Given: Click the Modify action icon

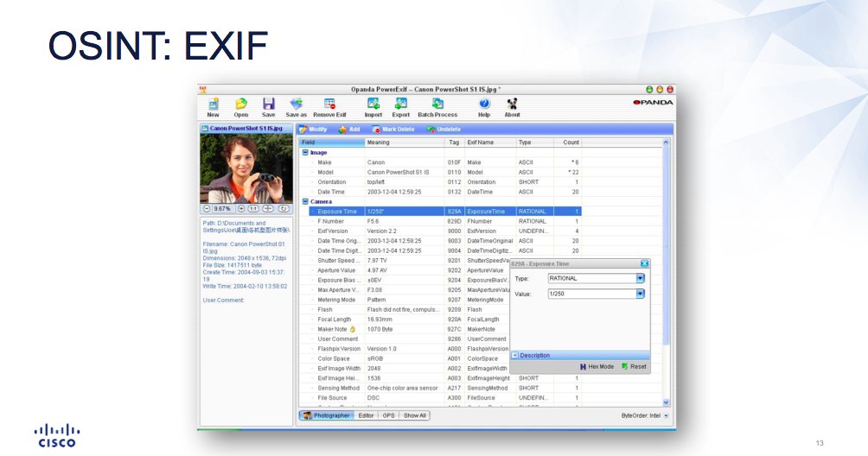Looking at the screenshot, I should [313, 130].
